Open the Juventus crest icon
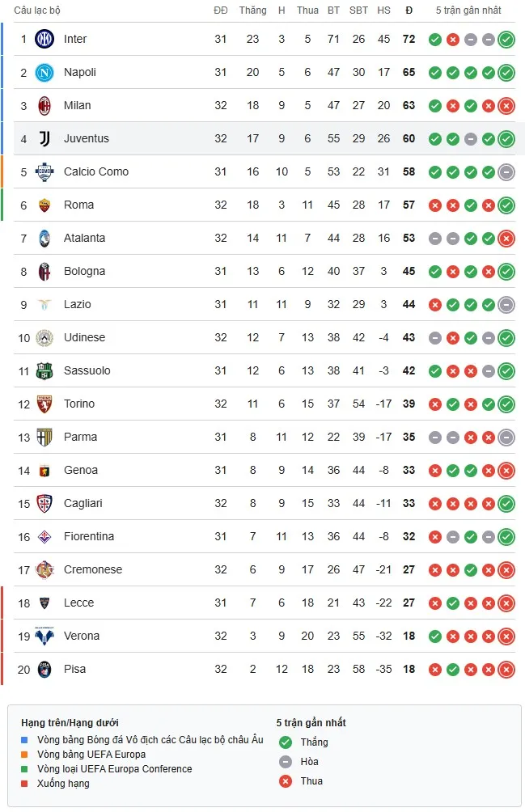Screen dimensions: 525x812 (44, 138)
